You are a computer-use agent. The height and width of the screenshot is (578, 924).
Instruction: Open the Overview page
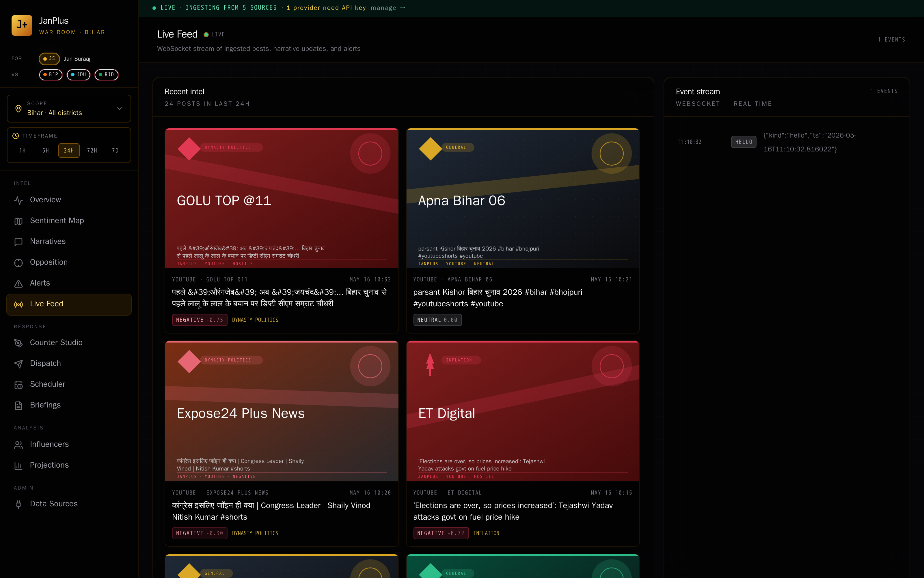tap(69, 200)
